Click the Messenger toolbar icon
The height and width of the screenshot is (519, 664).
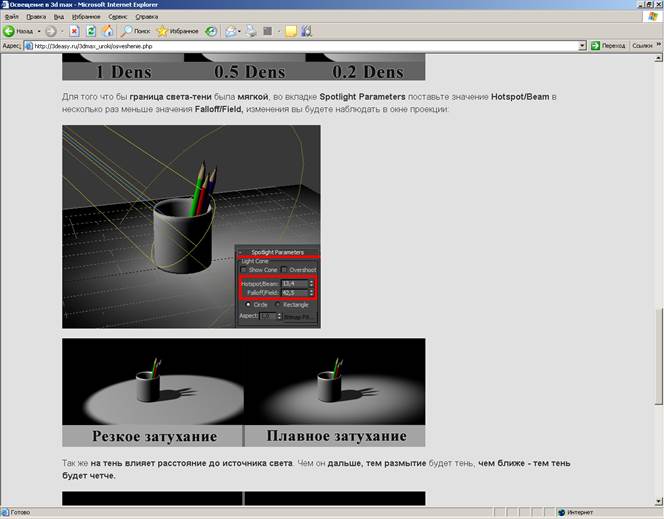[x=307, y=31]
